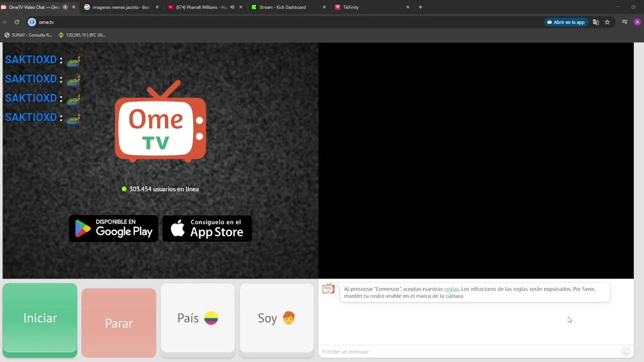This screenshot has width=644, height=362.
Task: Click the App Store download badge
Action: click(x=207, y=229)
